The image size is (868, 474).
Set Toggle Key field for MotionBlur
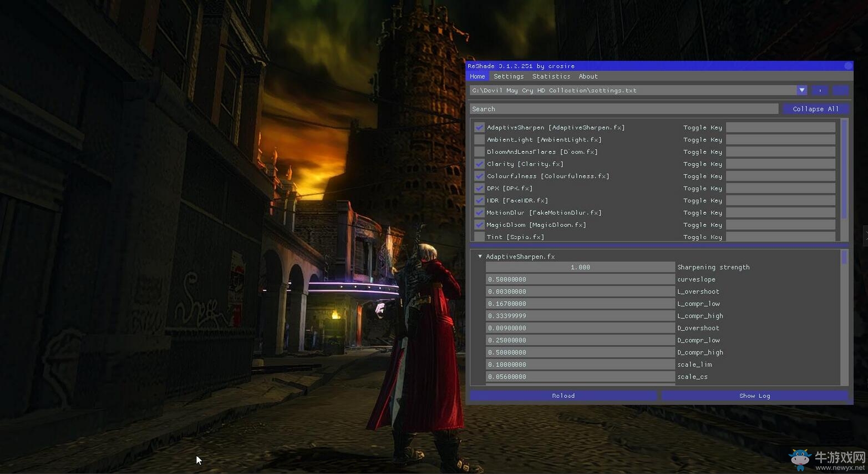pyautogui.click(x=780, y=213)
